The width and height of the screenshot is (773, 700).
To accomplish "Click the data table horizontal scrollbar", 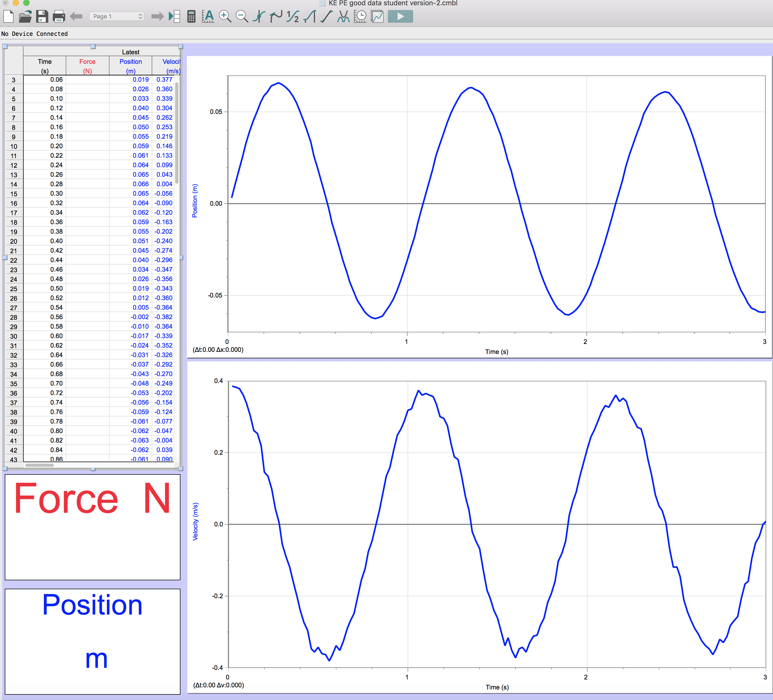I will click(40, 465).
